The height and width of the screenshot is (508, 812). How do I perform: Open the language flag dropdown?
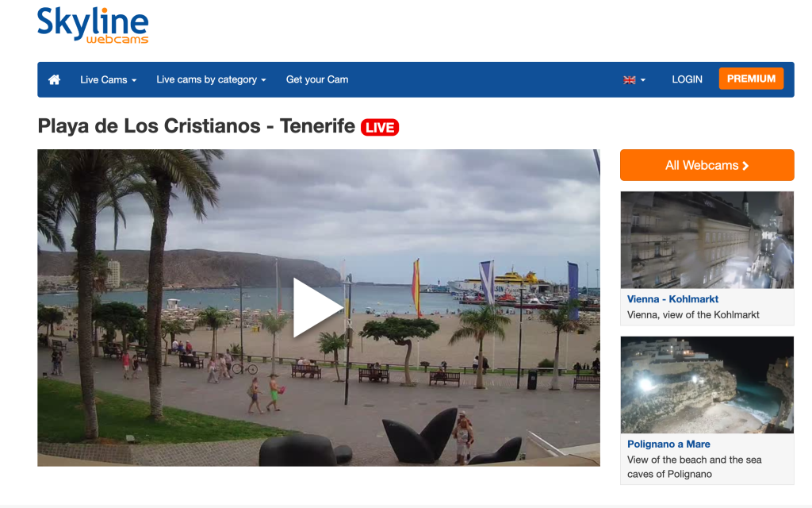coord(634,80)
